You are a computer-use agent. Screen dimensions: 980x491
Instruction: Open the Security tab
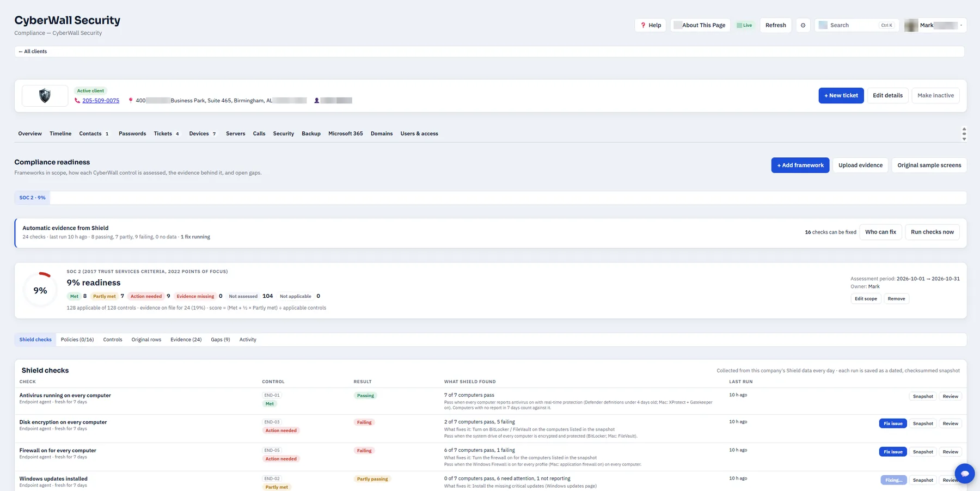[284, 134]
